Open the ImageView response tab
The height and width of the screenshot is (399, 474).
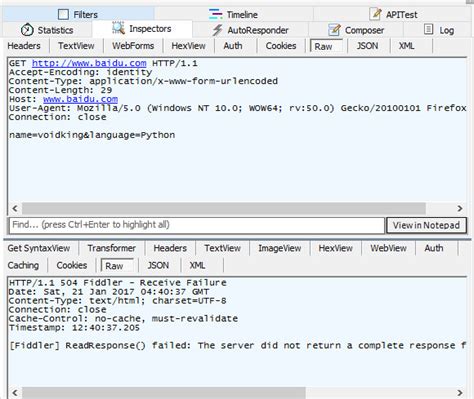coord(280,248)
